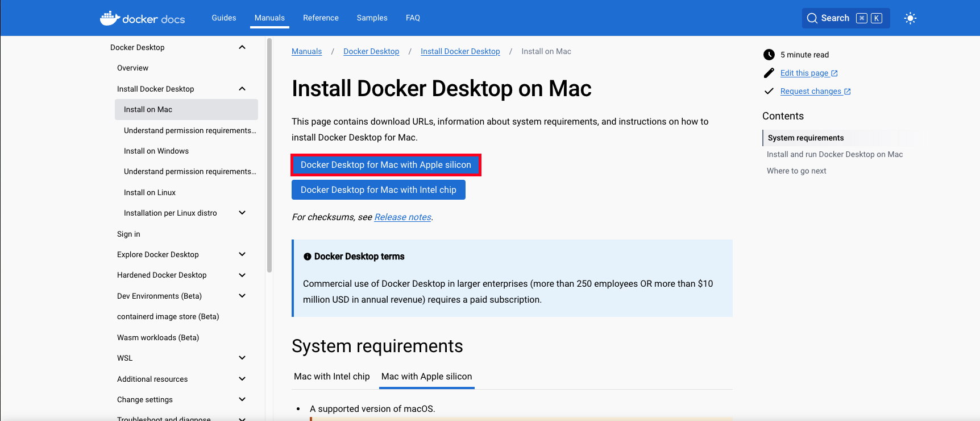Open Hardened Docker Desktop sidebar entry

click(x=162, y=275)
